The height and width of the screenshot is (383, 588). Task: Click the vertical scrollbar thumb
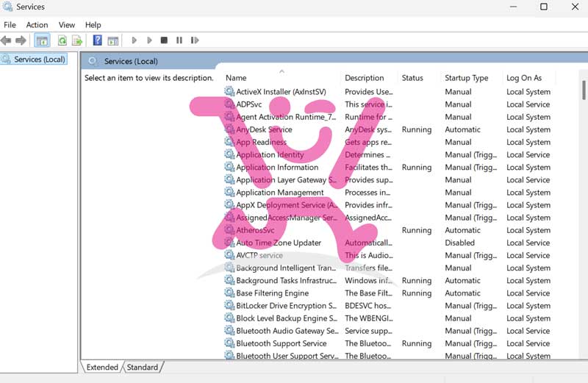[584, 90]
